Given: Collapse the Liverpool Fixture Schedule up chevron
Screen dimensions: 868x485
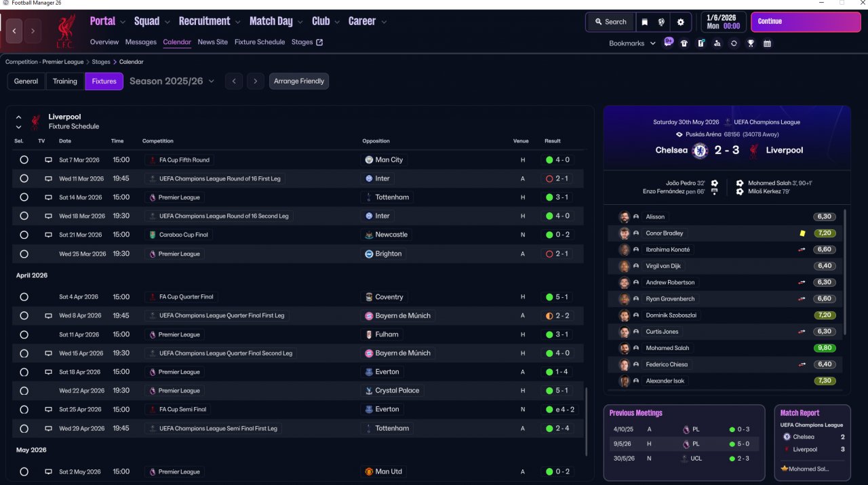Looking at the screenshot, I should pyautogui.click(x=18, y=117).
